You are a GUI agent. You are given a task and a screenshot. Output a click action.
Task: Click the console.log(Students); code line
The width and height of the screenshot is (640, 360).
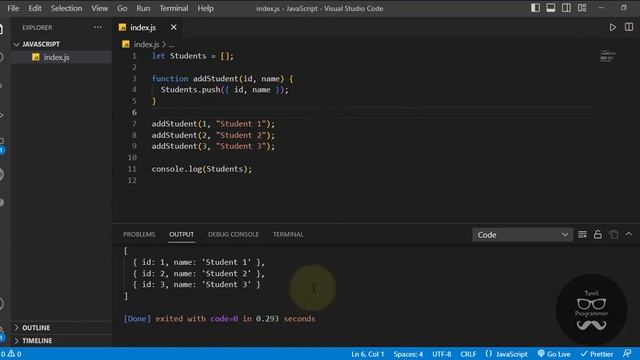click(x=202, y=169)
